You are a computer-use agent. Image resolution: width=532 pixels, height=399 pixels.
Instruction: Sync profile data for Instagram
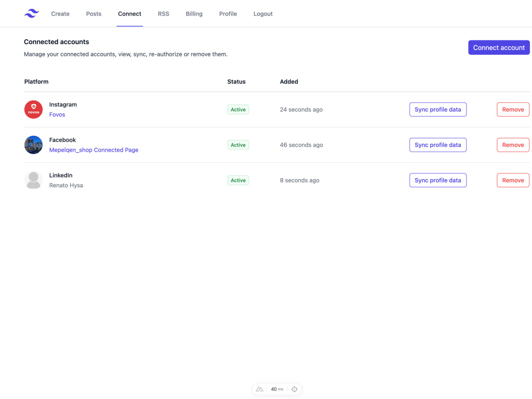438,109
